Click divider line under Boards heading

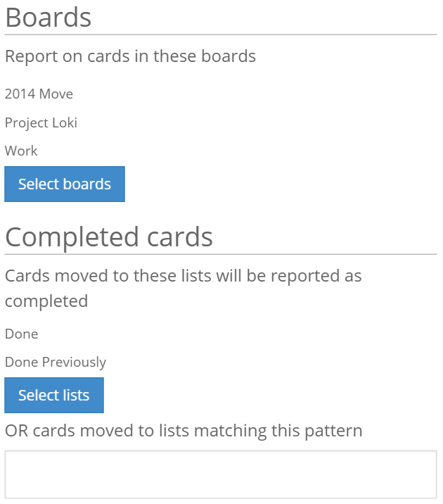[x=221, y=34]
